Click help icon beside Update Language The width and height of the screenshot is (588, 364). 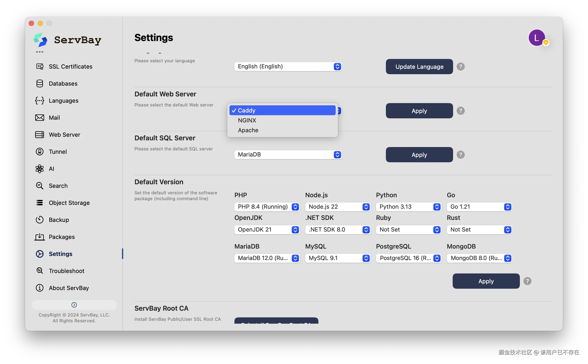click(460, 67)
